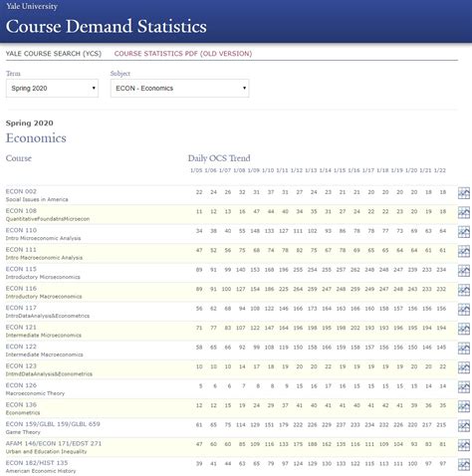Open trend chart icon for ECON 126

point(464,387)
